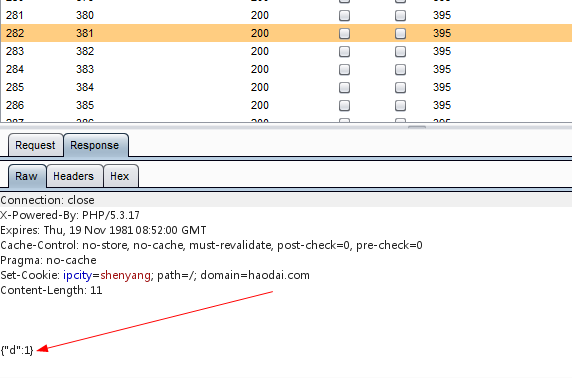The image size is (572, 378).
Task: Tick the second checkbox in row 286
Action: [400, 105]
